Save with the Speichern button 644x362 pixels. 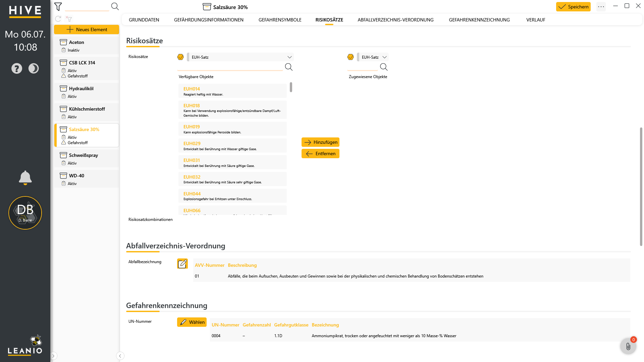pos(573,7)
